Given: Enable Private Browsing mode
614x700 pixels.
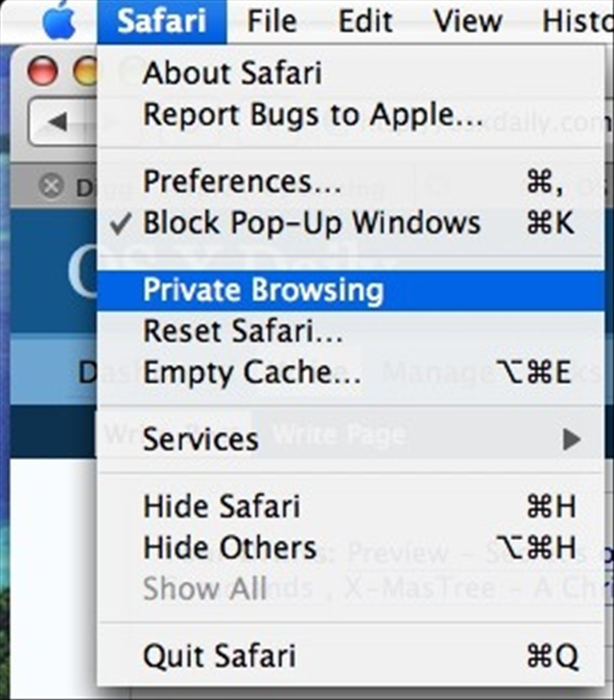Looking at the screenshot, I should click(351, 290).
